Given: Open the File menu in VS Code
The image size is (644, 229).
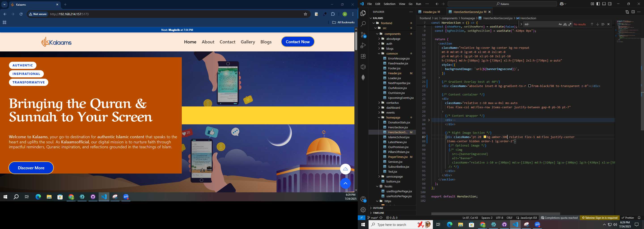Looking at the screenshot, I should [x=369, y=4].
